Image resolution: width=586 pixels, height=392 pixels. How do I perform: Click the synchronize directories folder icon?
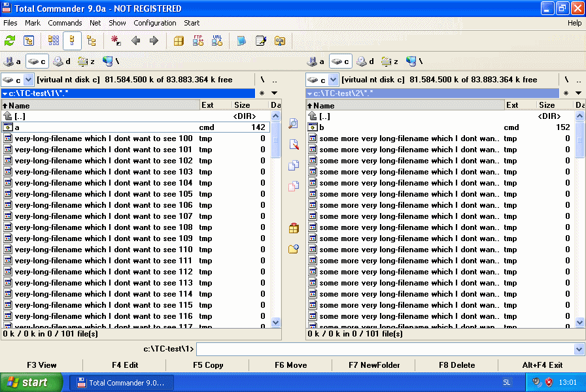279,41
